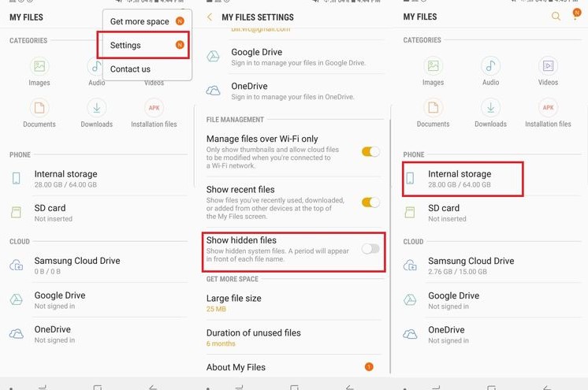Viewport: 588px width, 390px height.
Task: Tap Samsung Cloud Drive icon beside 2.76 GB
Action: click(x=410, y=266)
